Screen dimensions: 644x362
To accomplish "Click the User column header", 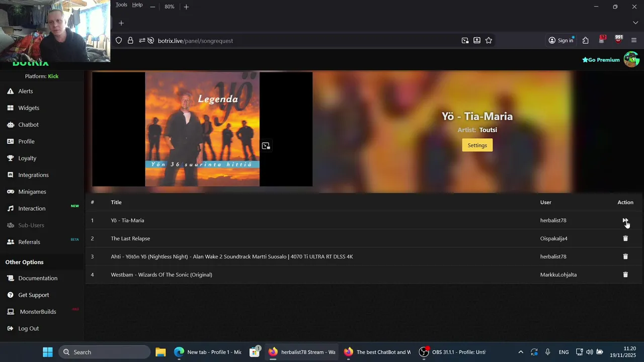I will [546, 202].
